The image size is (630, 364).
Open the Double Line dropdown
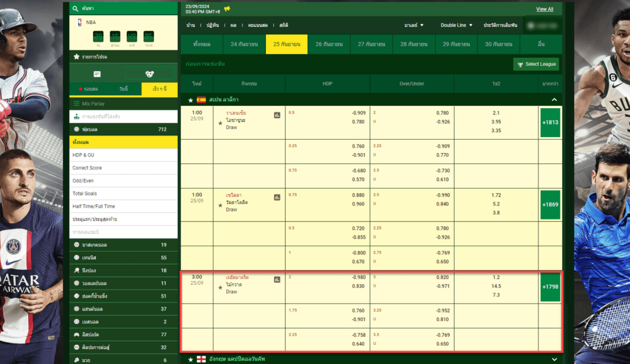[x=457, y=25]
